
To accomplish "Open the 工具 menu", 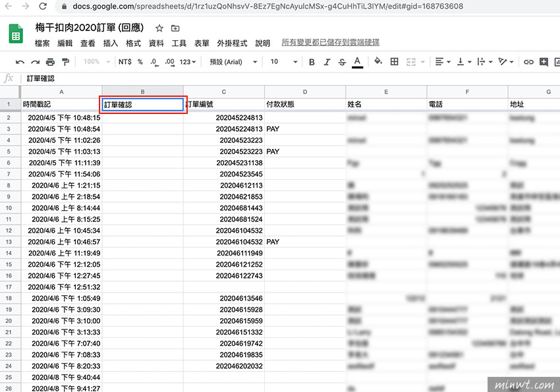I will pyautogui.click(x=179, y=43).
